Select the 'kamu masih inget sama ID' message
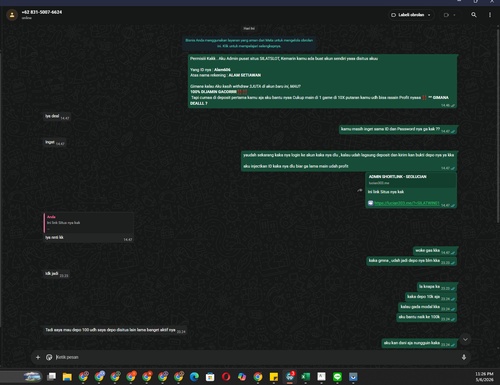 [398, 129]
